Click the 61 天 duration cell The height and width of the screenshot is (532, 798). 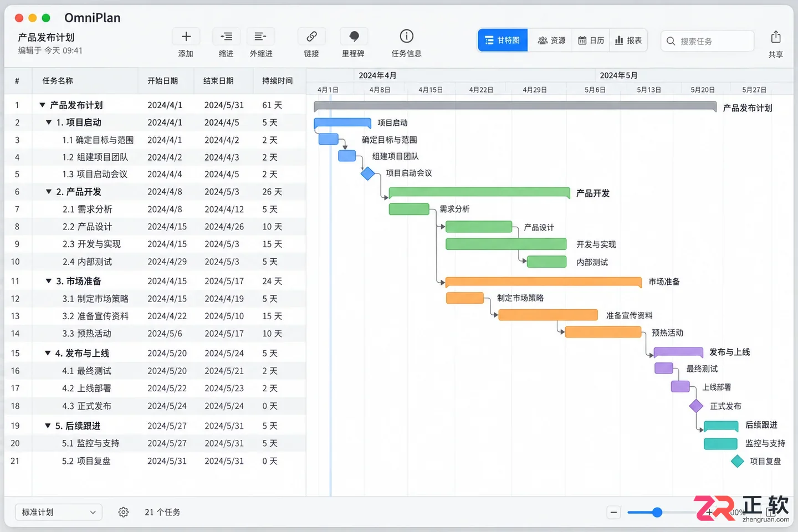coord(272,105)
